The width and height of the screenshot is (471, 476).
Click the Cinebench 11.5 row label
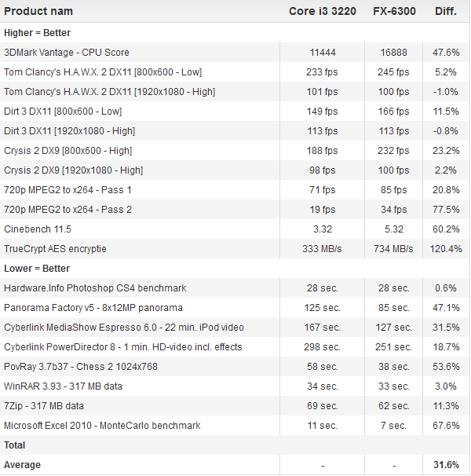(x=38, y=229)
